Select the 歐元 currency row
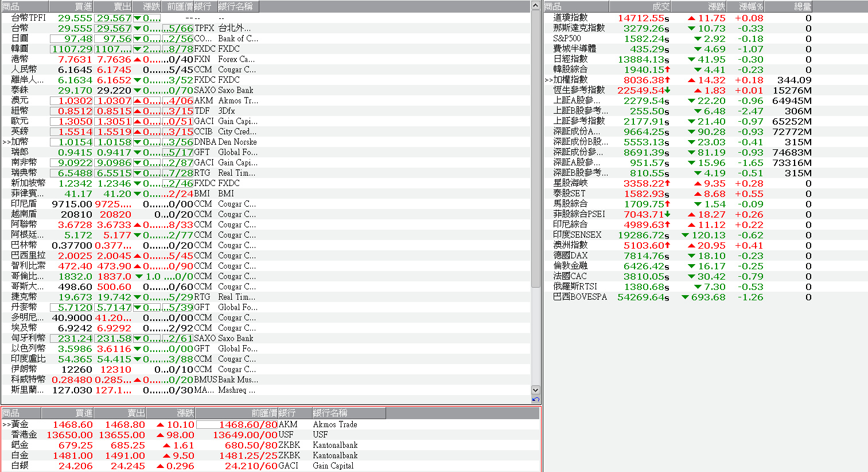The image size is (868, 472). pos(266,121)
